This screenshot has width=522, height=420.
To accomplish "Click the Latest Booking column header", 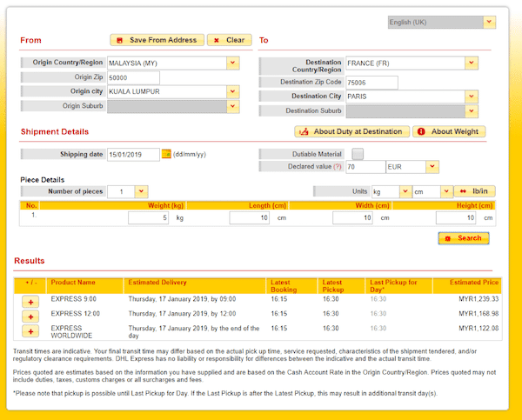I will (284, 286).
